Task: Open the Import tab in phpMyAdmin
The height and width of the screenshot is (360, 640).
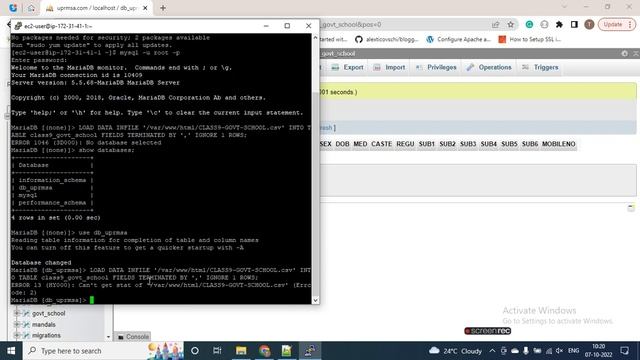Action: coord(389,67)
